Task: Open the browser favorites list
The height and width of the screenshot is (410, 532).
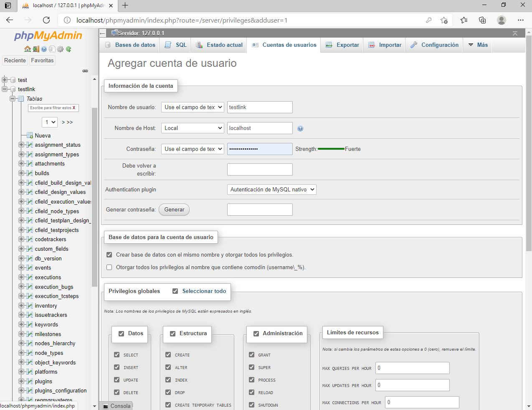Action: pyautogui.click(x=464, y=20)
